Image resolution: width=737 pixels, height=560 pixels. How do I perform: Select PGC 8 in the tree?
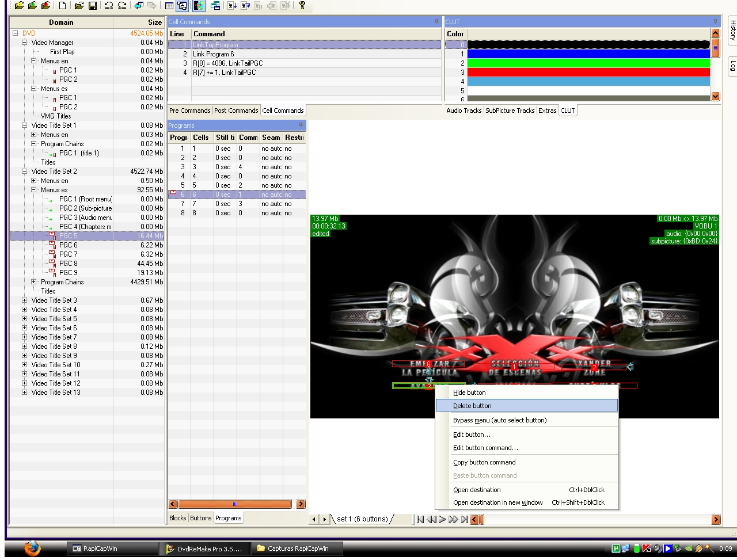[68, 264]
